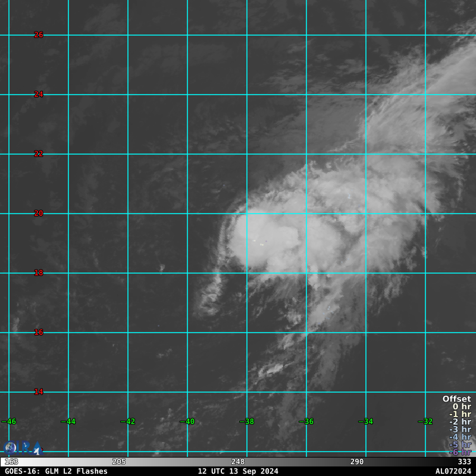Select the -1 hr offset legend entry
This screenshot has height=476, width=476.
tap(460, 415)
